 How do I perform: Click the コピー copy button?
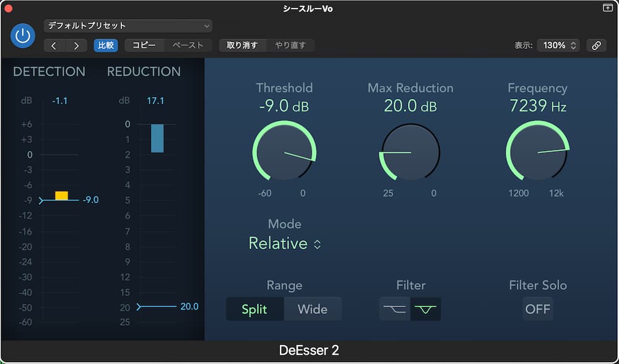click(144, 45)
